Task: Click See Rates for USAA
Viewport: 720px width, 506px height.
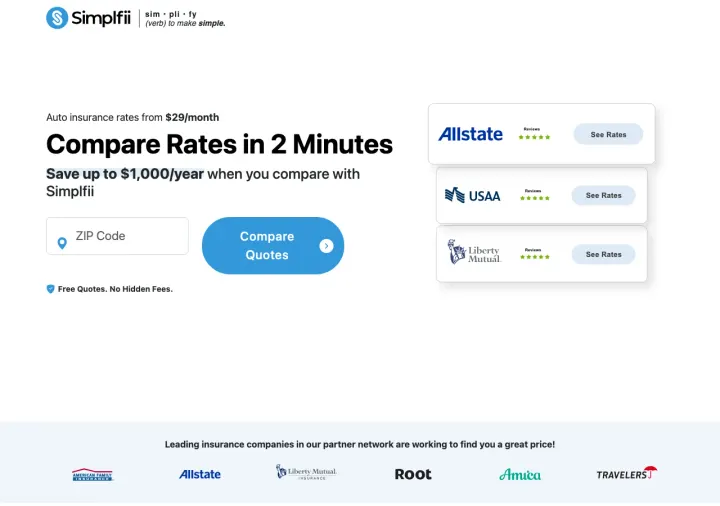Action: [603, 196]
